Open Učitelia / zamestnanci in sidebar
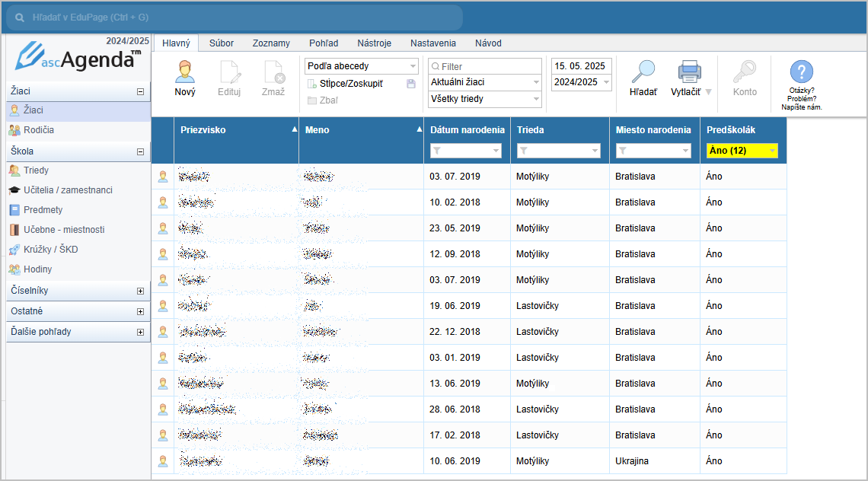This screenshot has height=481, width=868. click(x=67, y=190)
